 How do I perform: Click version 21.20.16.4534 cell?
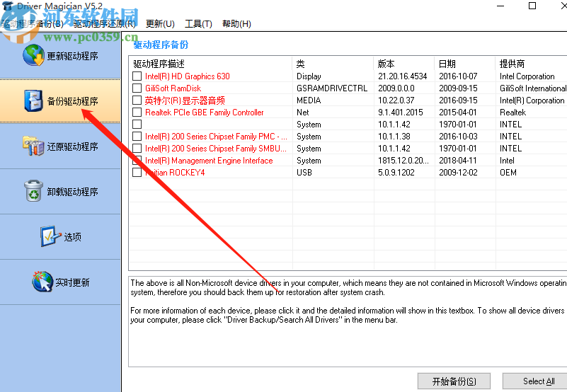[403, 76]
